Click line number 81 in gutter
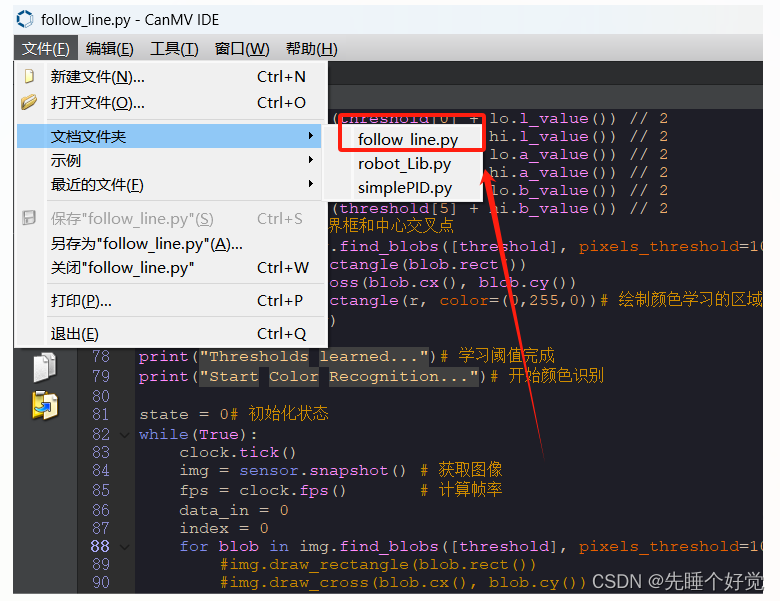Screen dimensions: 780x601 coord(100,414)
